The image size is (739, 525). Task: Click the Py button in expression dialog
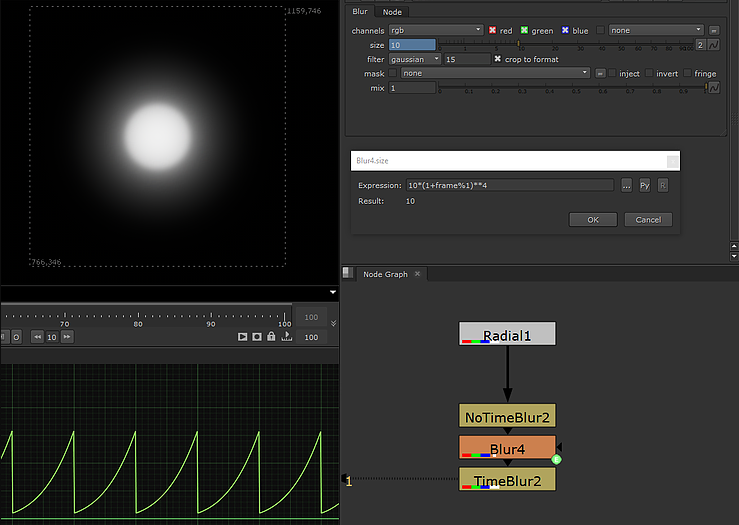pyautogui.click(x=645, y=185)
